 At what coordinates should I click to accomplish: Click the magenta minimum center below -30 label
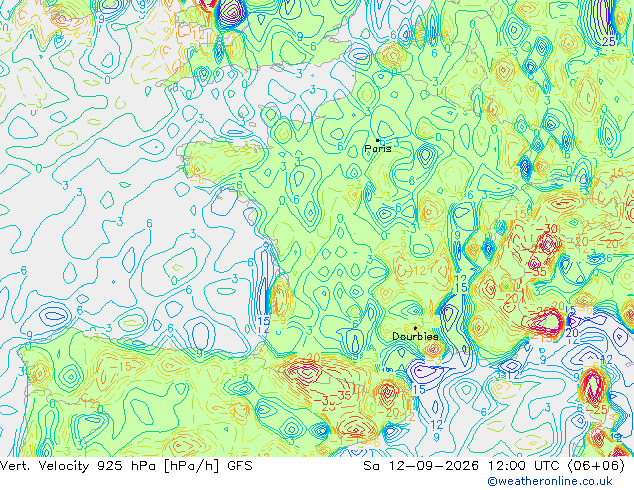(x=548, y=244)
